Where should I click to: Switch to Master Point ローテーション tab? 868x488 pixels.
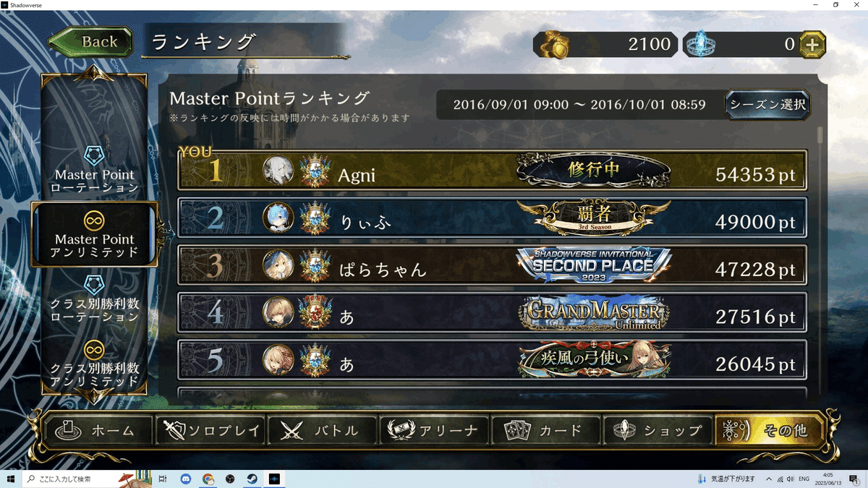[95, 171]
